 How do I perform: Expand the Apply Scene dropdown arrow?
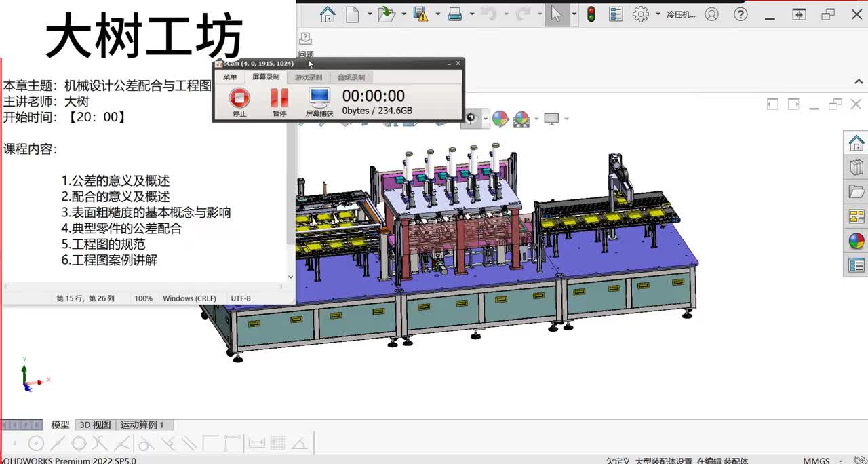[535, 119]
